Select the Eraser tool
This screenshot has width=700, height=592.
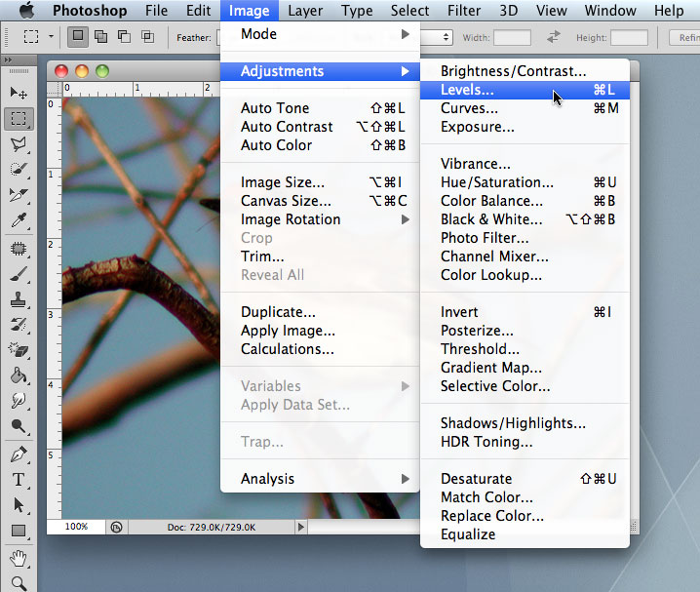[19, 350]
